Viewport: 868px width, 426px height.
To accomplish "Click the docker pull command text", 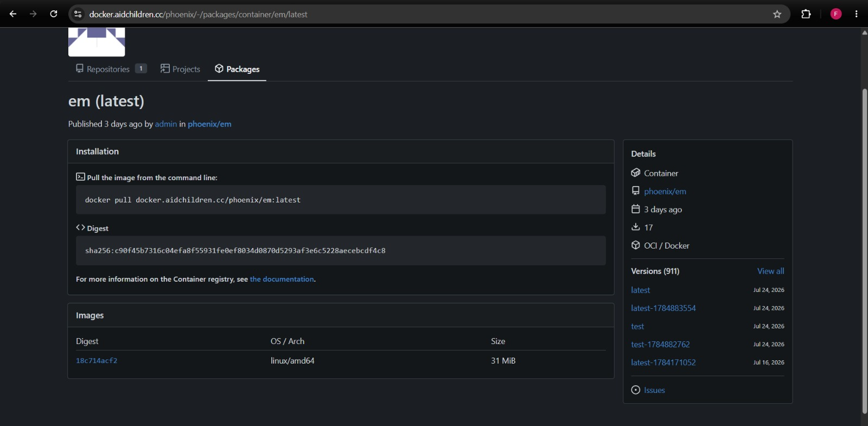I will (x=193, y=200).
